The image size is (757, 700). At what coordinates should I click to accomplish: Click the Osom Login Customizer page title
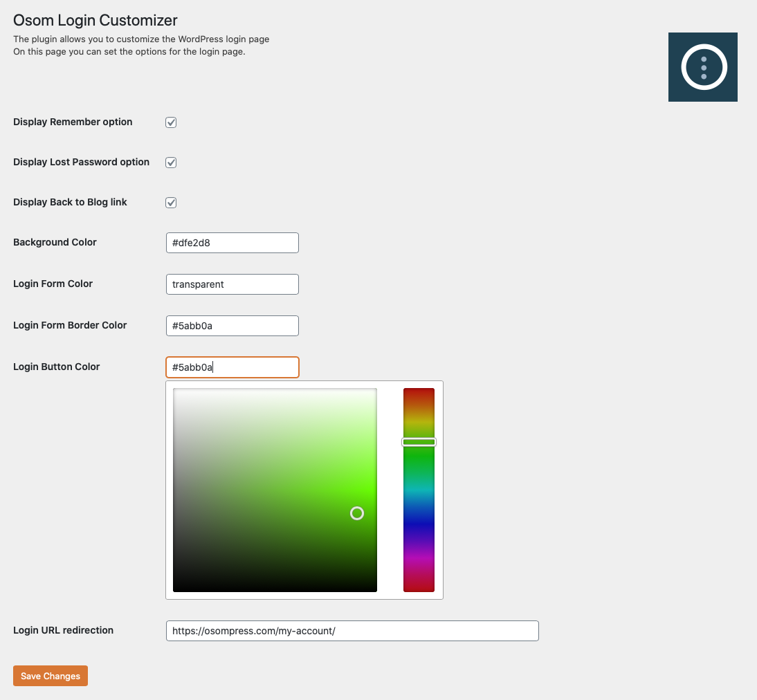(x=95, y=21)
